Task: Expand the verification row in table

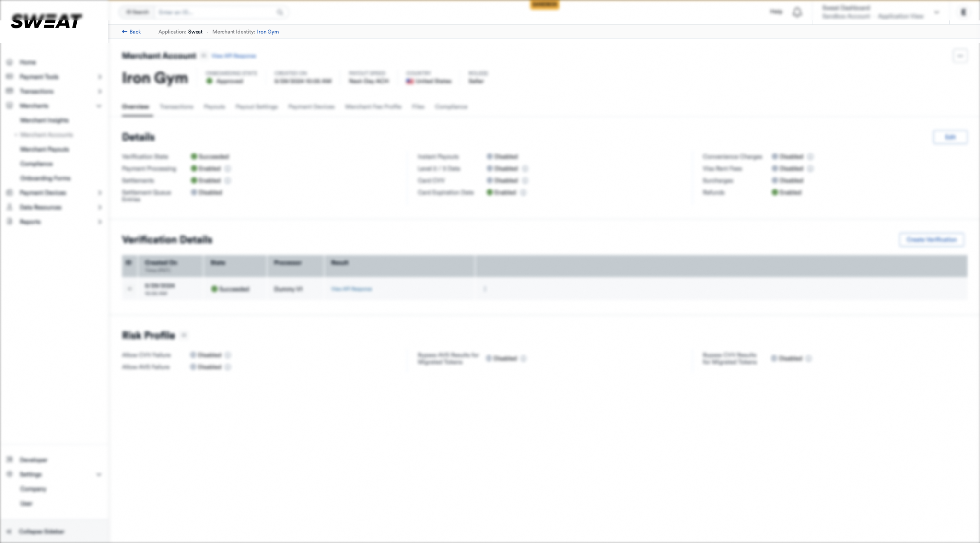Action: pos(129,289)
